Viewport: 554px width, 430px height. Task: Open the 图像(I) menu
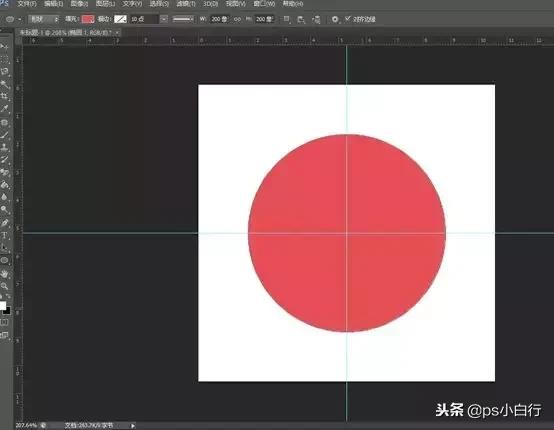point(79,4)
